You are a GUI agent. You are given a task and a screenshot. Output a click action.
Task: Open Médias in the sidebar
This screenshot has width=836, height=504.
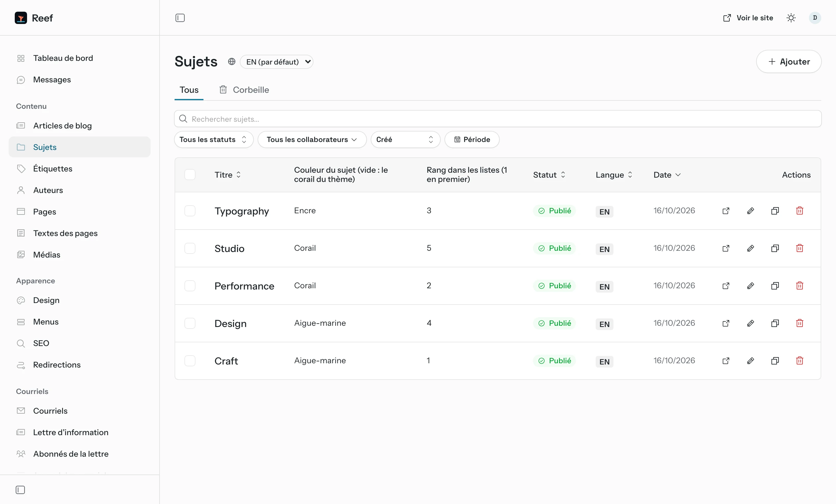pos(79,255)
